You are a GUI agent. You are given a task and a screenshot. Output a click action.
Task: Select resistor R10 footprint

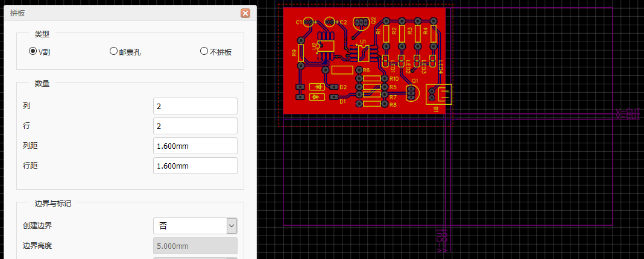[372, 78]
